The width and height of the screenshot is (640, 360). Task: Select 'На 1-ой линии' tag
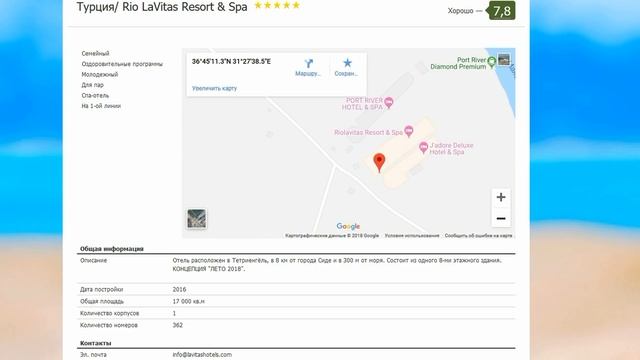point(101,106)
